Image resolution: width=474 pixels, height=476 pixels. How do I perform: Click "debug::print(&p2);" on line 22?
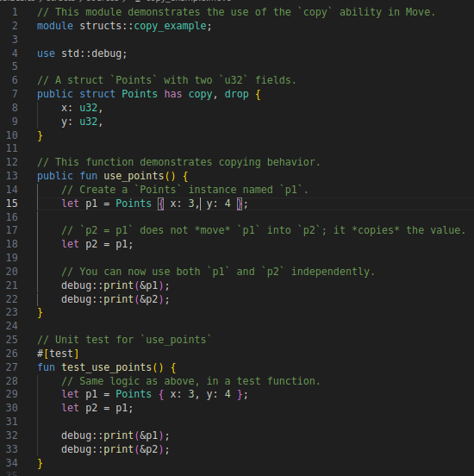tap(115, 299)
